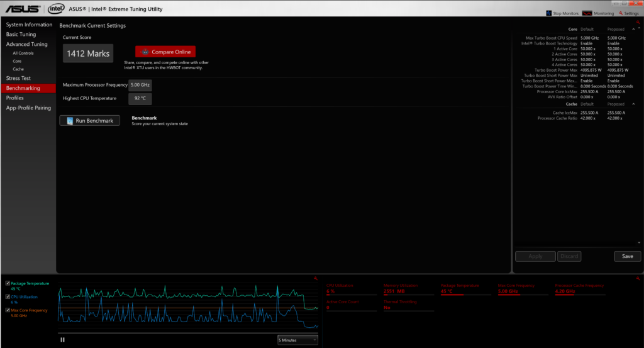644x348 pixels.
Task: Disable the Max Core Frequency checkbox
Action: (x=8, y=310)
